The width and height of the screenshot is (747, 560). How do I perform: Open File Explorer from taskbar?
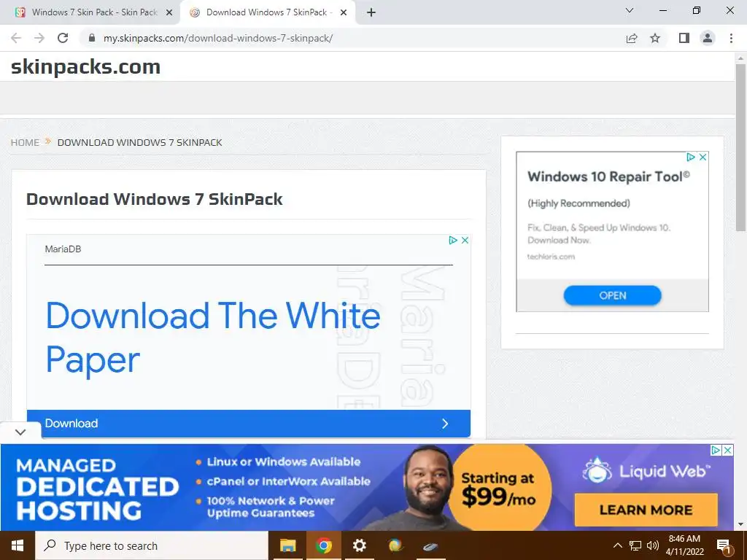(x=287, y=545)
